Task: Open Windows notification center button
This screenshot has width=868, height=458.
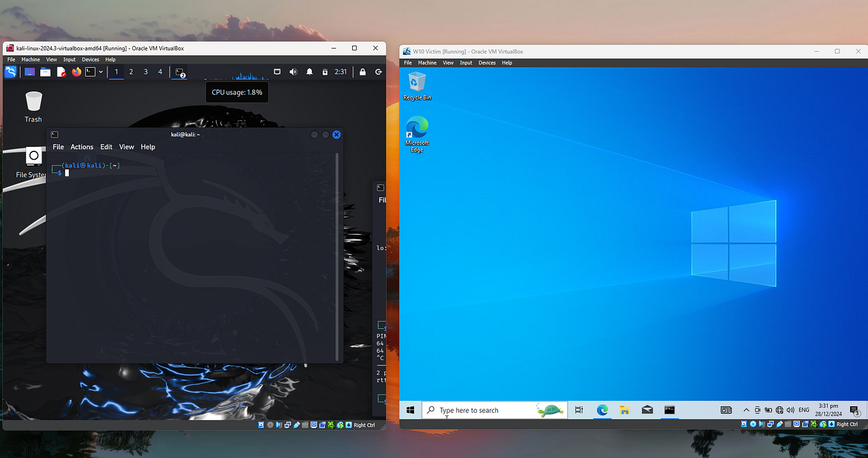Action: 854,410
